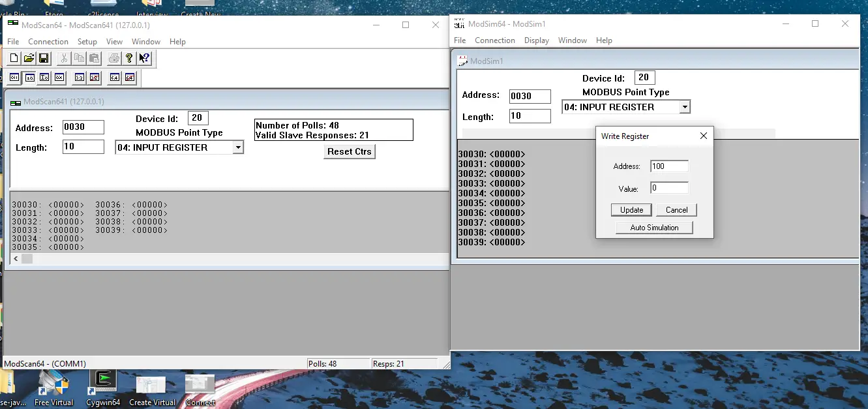The image size is (868, 409).
Task: Click Device Id field in ModScan641 window
Action: (198, 118)
